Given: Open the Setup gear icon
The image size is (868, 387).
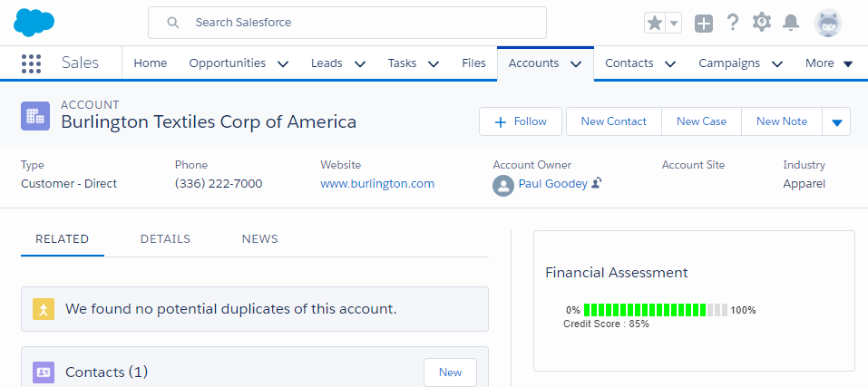Looking at the screenshot, I should tap(762, 23).
